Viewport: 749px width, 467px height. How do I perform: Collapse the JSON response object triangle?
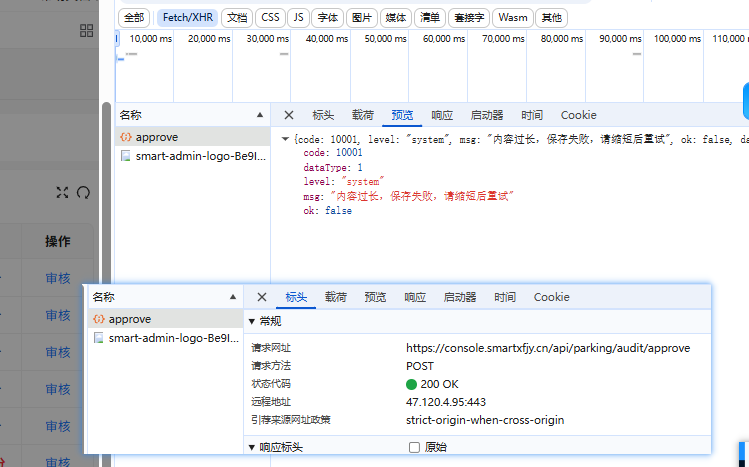(x=285, y=139)
